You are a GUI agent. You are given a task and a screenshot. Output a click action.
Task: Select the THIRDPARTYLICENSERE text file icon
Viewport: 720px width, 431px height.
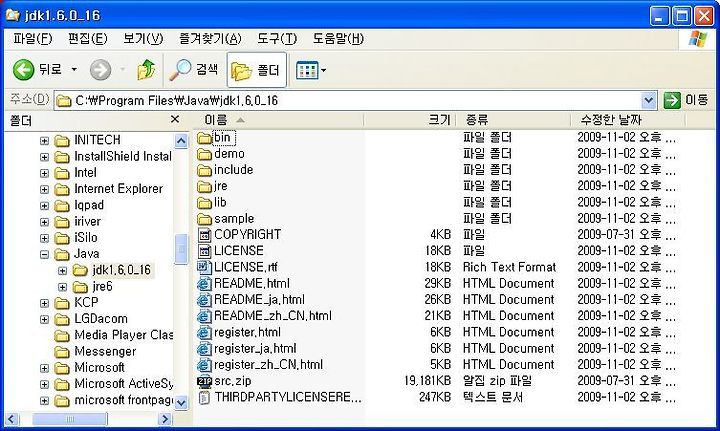(x=204, y=397)
